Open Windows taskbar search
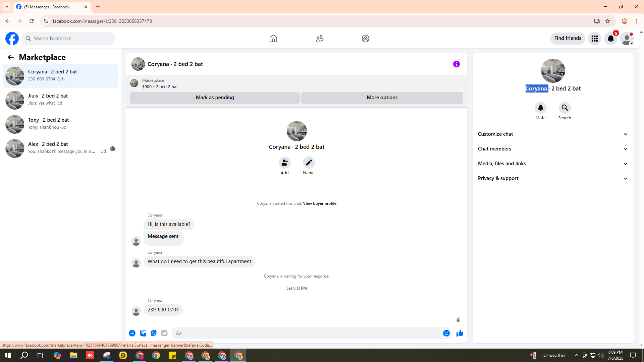The image size is (644, 362). click(24, 355)
